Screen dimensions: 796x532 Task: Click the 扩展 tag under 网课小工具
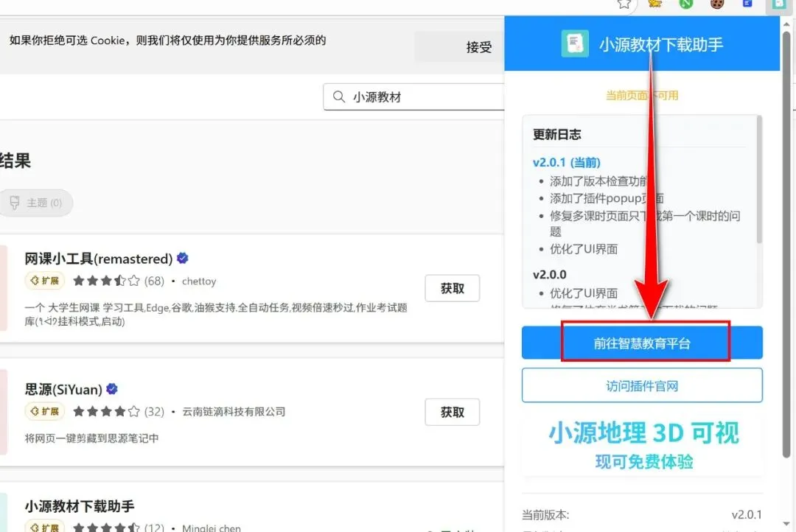click(x=45, y=280)
